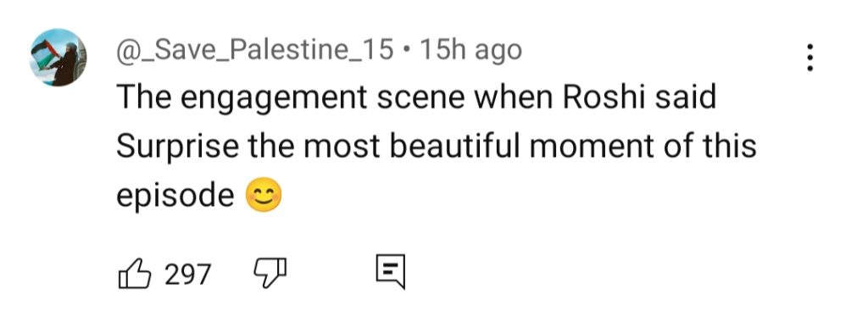Click the "15h ago" timestamp
Image resolution: width=868 pixels, height=317 pixels.
470,50
